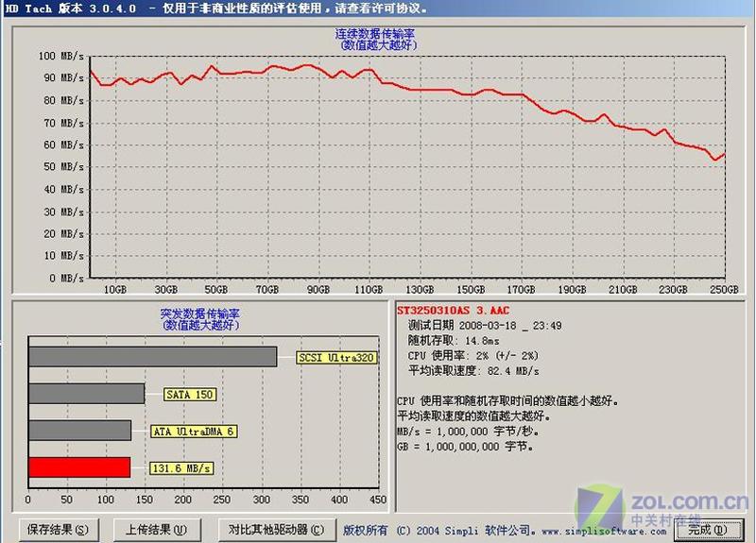Click the 10GB axis label
Screen dimensions: 756x543
115,290
